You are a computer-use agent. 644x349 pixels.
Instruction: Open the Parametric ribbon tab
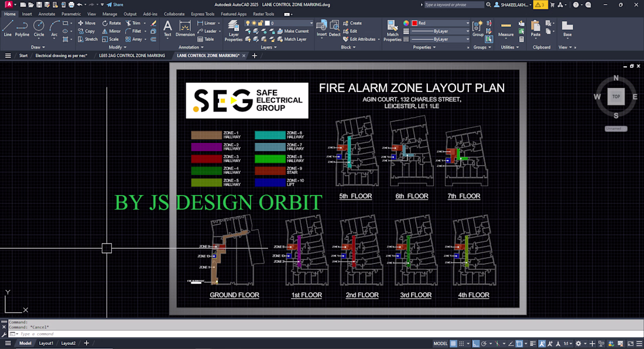[71, 14]
